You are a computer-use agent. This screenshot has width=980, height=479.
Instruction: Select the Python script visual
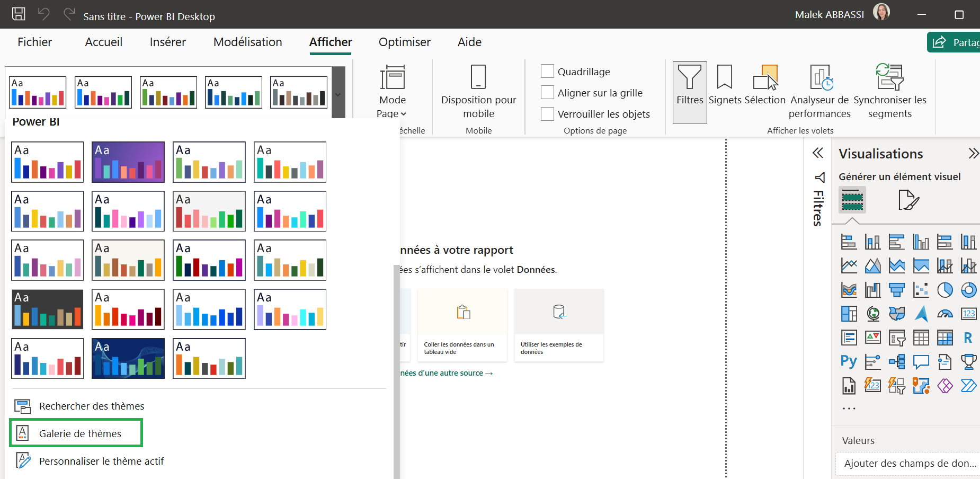click(x=848, y=361)
